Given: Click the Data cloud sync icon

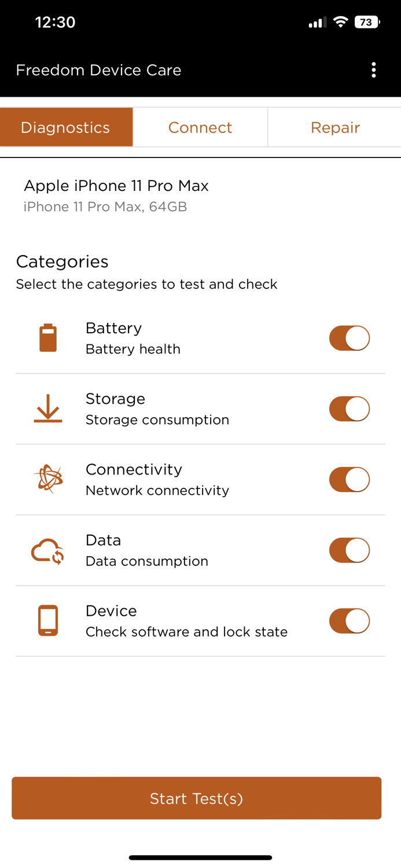Looking at the screenshot, I should [x=48, y=550].
